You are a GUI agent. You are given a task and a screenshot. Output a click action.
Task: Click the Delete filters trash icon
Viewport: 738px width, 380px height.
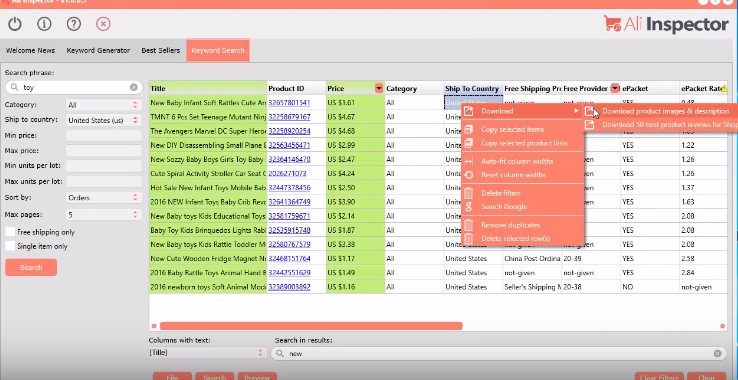468,193
